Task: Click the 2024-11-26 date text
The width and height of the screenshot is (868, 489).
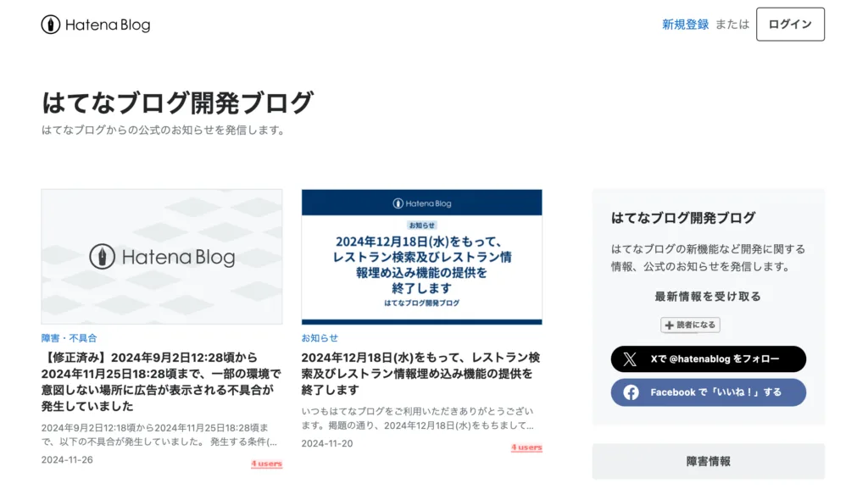Action: tap(67, 459)
